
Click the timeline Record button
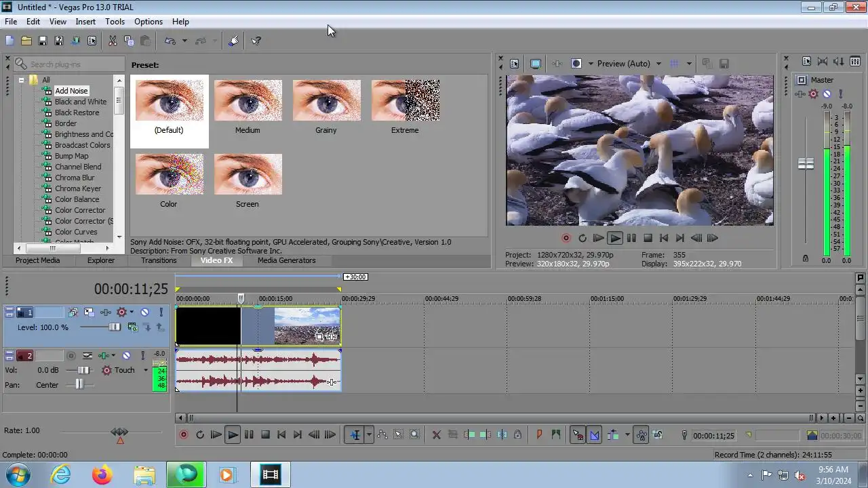click(x=183, y=435)
